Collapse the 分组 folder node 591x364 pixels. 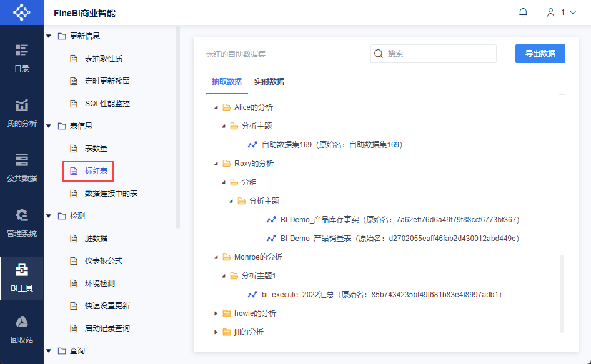tap(224, 182)
